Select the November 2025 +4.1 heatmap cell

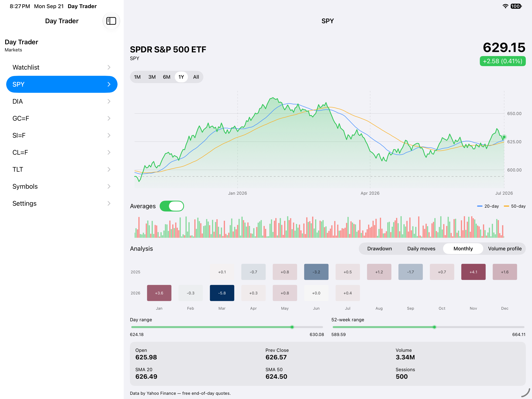[x=473, y=272]
